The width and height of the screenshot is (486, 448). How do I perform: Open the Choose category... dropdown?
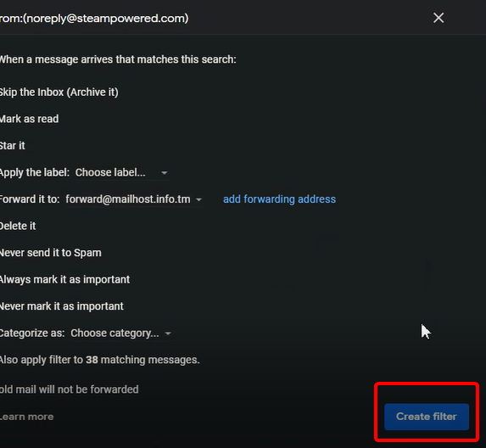click(121, 333)
